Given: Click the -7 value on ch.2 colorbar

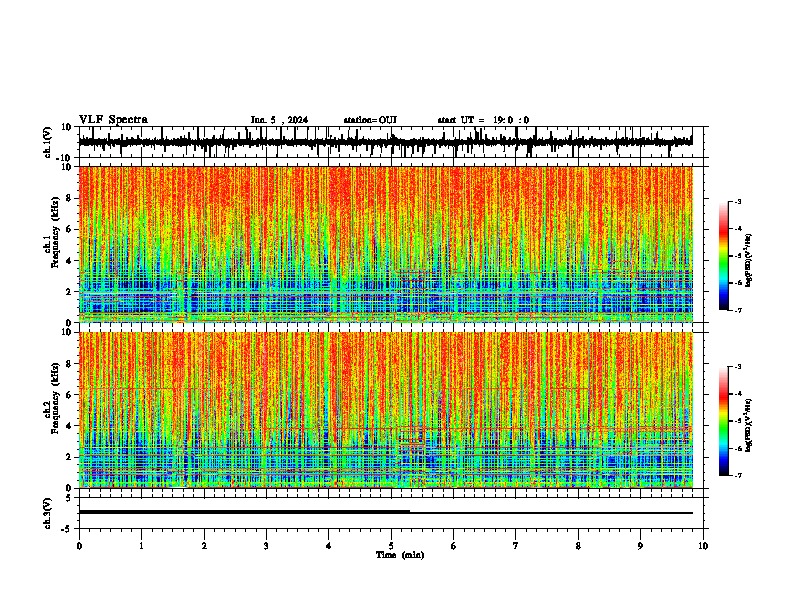Looking at the screenshot, I should (738, 475).
